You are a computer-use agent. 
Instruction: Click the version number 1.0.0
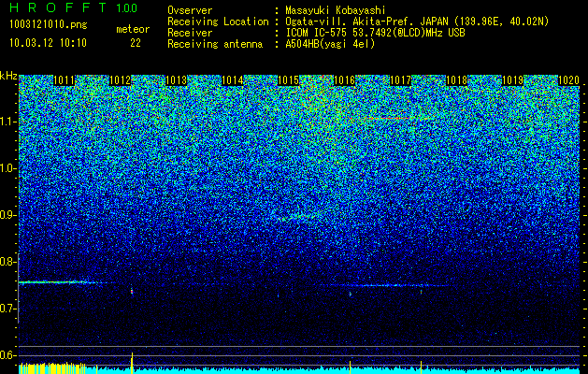point(127,8)
